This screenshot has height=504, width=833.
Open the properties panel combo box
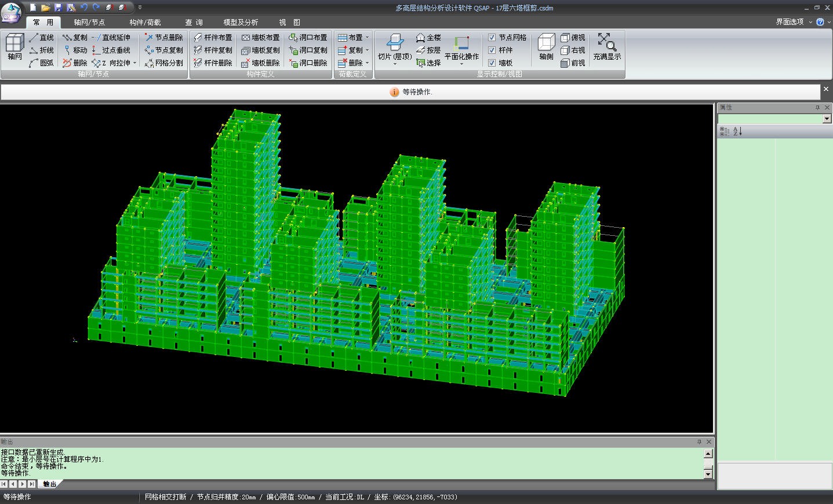(x=827, y=119)
